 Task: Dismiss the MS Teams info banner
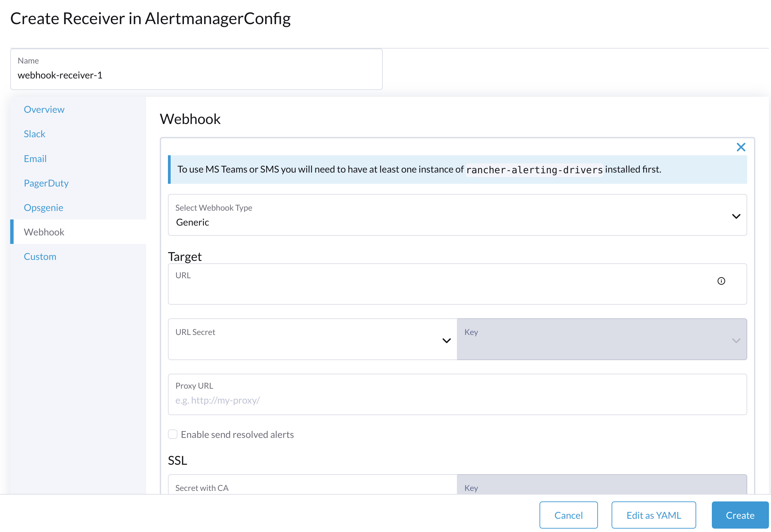click(x=741, y=147)
